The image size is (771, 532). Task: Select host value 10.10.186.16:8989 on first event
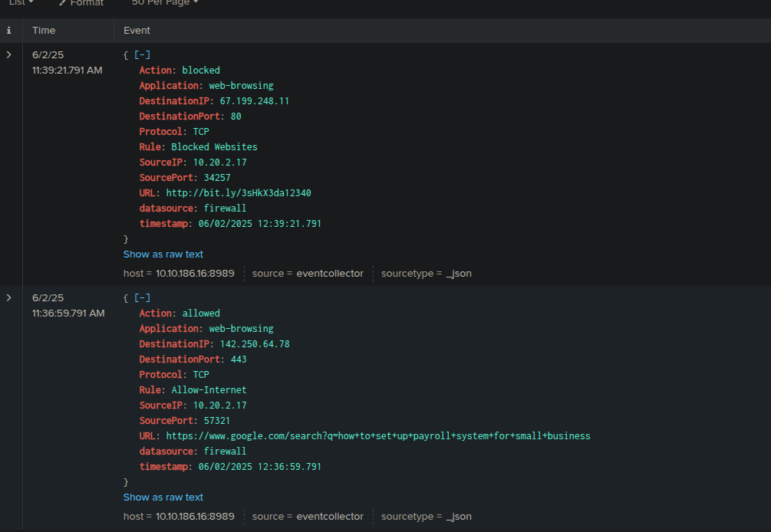click(x=193, y=273)
